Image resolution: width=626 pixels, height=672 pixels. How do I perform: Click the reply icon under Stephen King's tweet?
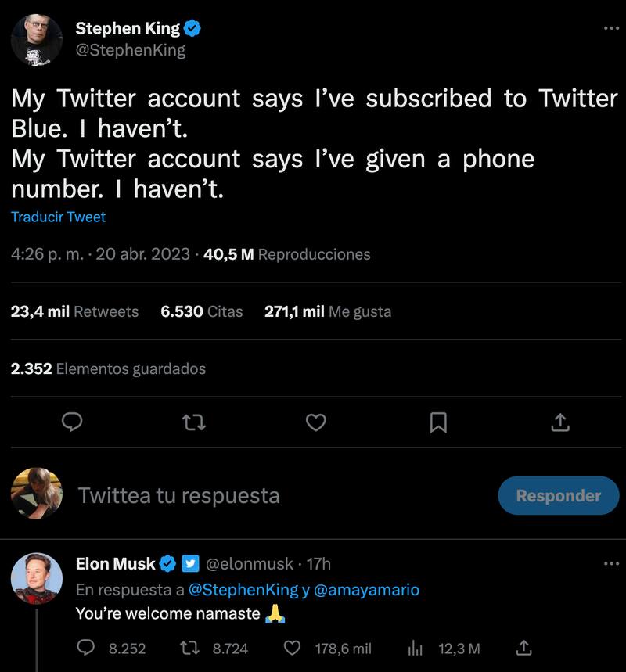[72, 423]
